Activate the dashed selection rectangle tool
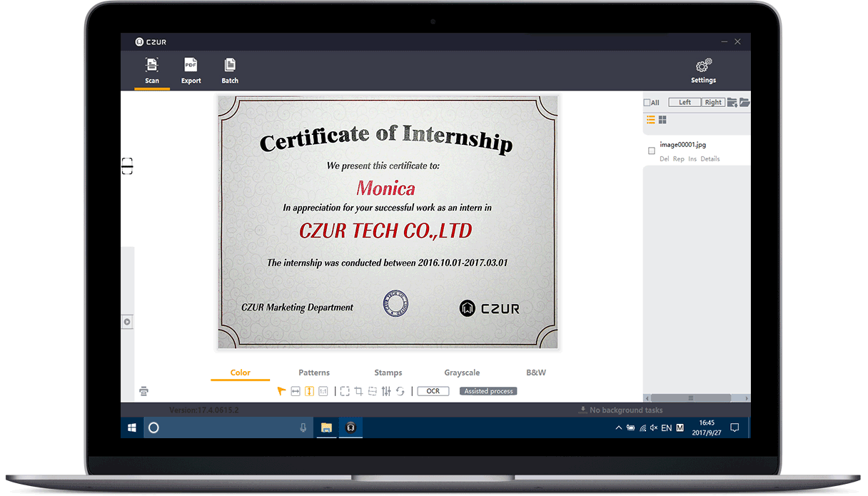 [x=345, y=391]
